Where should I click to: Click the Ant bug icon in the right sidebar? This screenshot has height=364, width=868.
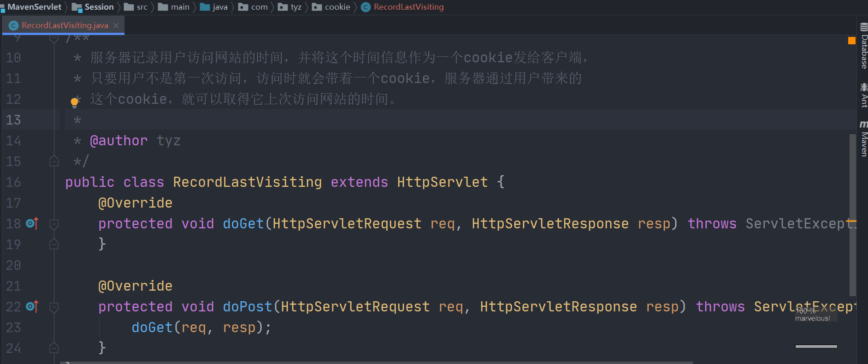tap(864, 87)
